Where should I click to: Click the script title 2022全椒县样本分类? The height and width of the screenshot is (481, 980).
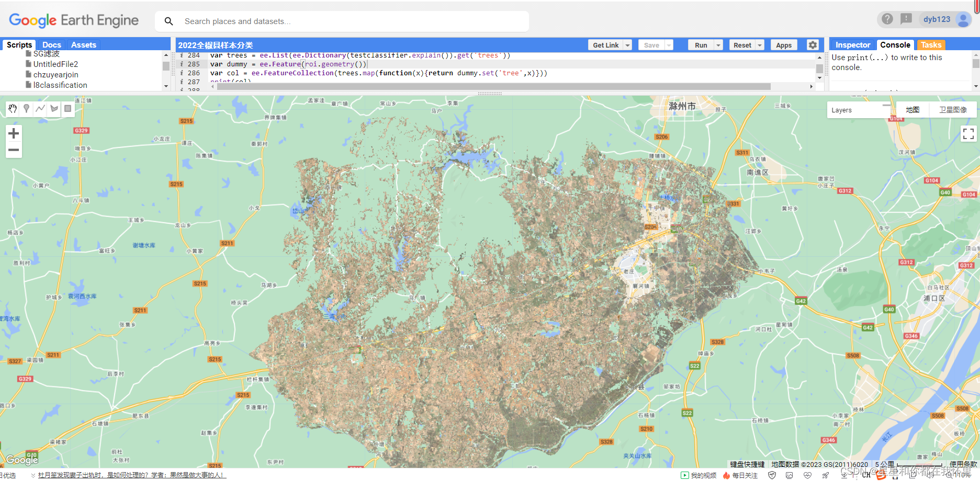click(216, 45)
